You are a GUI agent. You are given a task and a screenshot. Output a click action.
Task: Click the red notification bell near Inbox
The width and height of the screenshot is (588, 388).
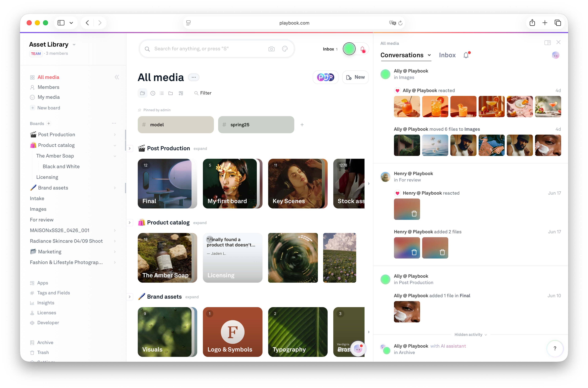tap(362, 49)
